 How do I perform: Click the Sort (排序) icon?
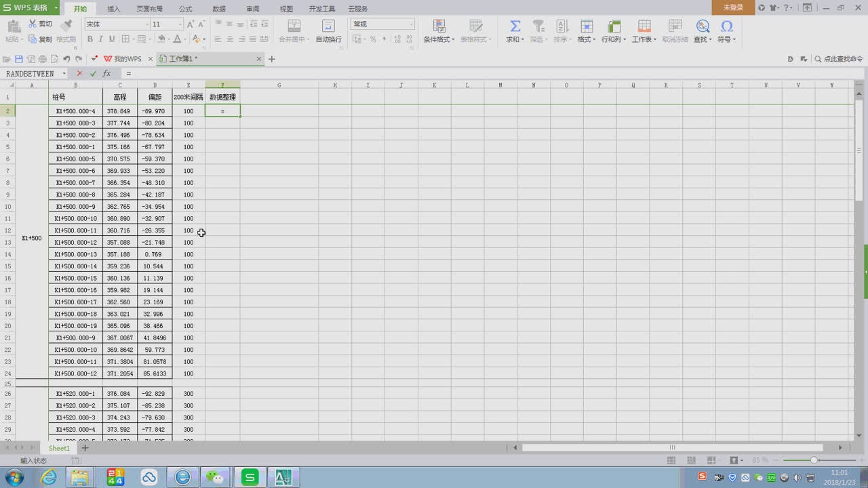(562, 26)
